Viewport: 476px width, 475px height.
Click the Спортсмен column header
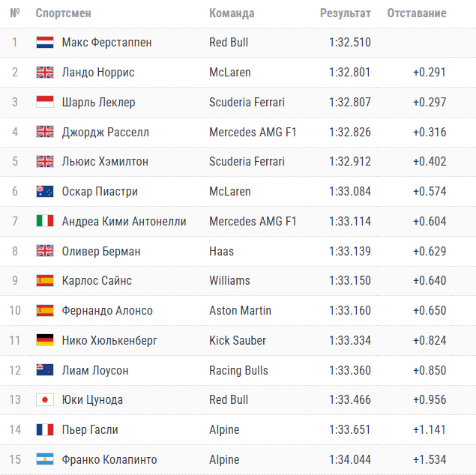click(x=64, y=13)
